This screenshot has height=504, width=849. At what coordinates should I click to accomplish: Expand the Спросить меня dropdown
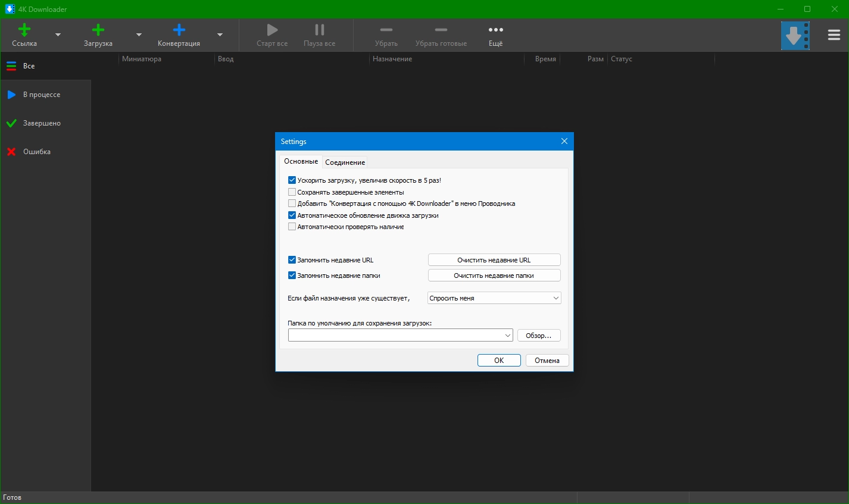point(494,298)
